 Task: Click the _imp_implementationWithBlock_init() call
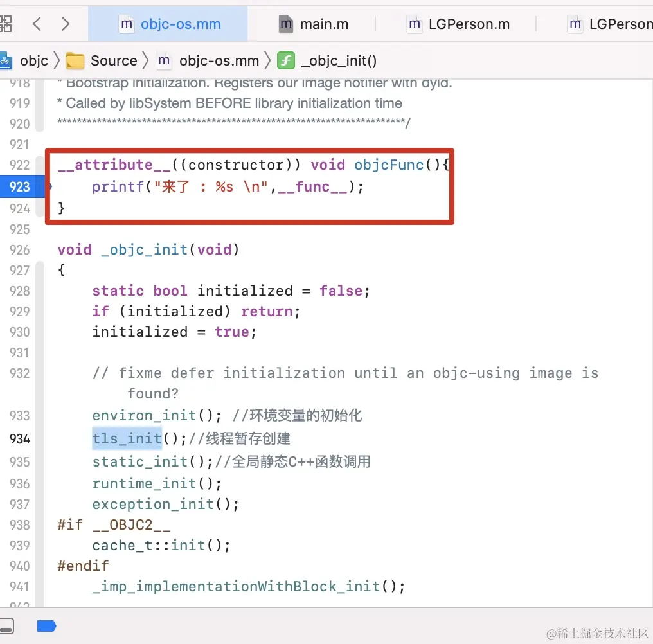tap(248, 587)
